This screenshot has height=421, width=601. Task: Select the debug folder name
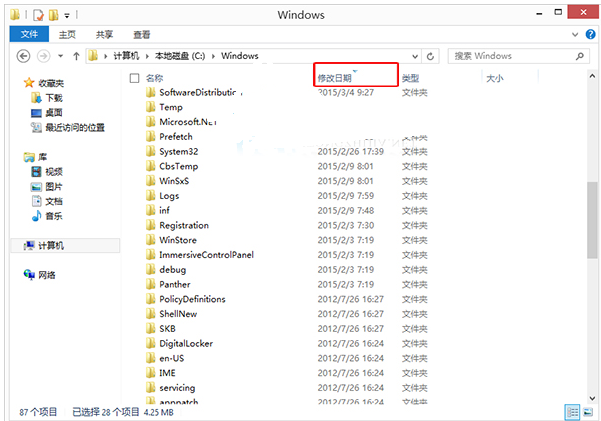172,270
